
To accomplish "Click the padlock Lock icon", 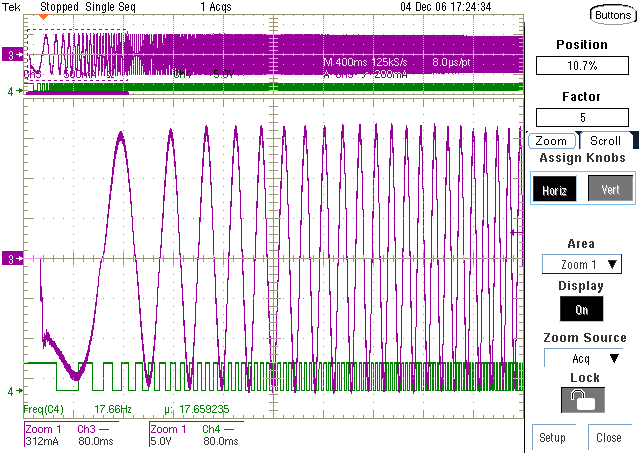I will click(x=582, y=400).
